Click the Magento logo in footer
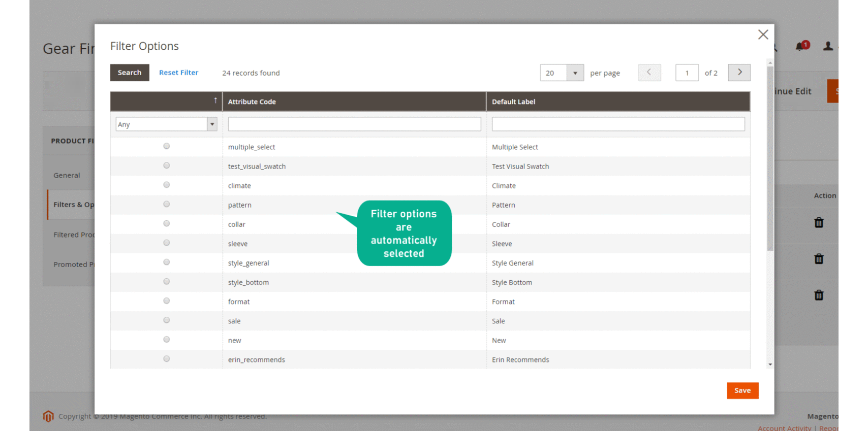This screenshot has width=868, height=431. (x=48, y=416)
